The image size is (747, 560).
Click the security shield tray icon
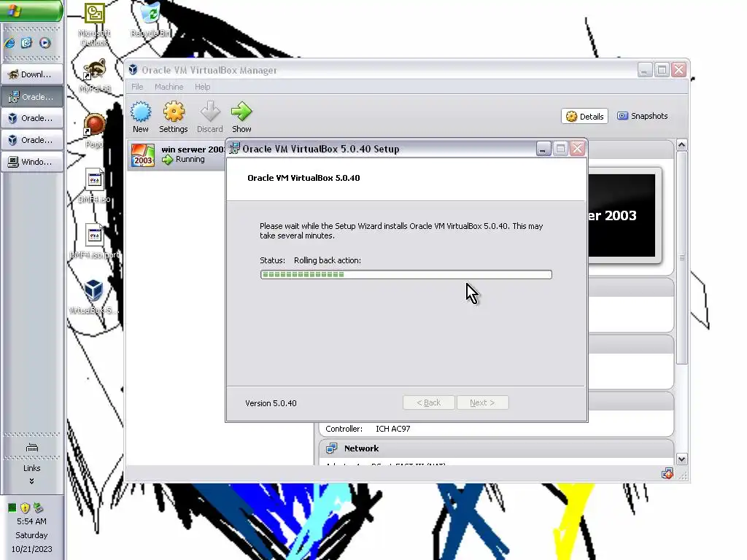click(x=26, y=507)
